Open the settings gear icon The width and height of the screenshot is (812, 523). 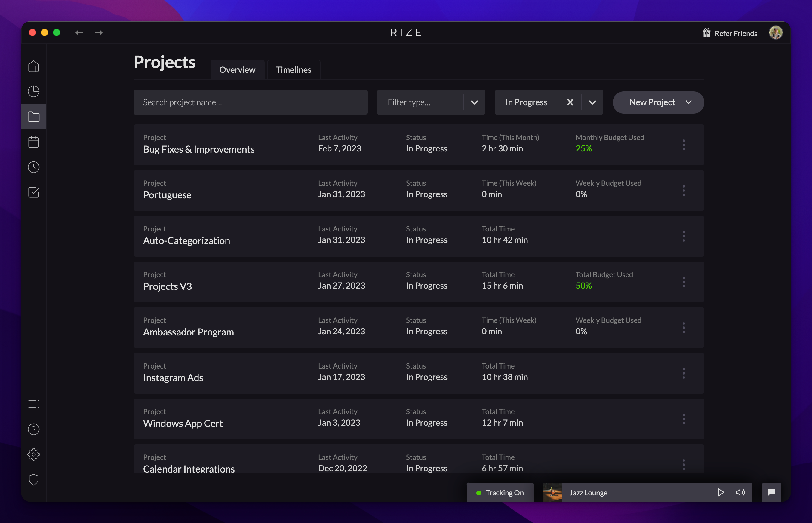(x=34, y=454)
